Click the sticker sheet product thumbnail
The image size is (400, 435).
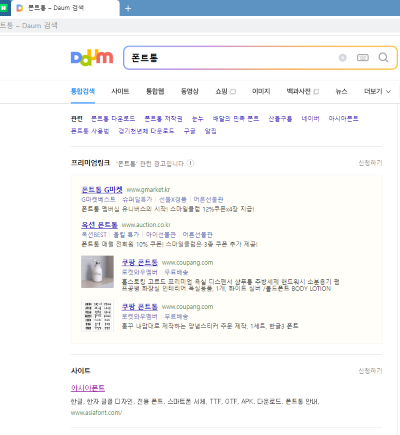tap(97, 316)
